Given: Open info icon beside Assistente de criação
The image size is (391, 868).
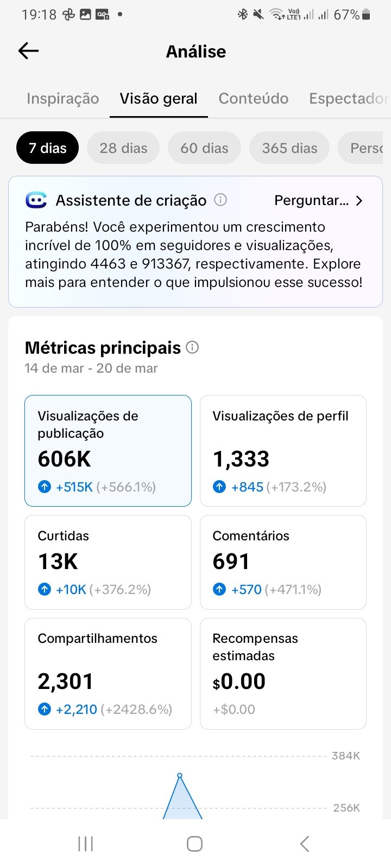Looking at the screenshot, I should [x=220, y=200].
